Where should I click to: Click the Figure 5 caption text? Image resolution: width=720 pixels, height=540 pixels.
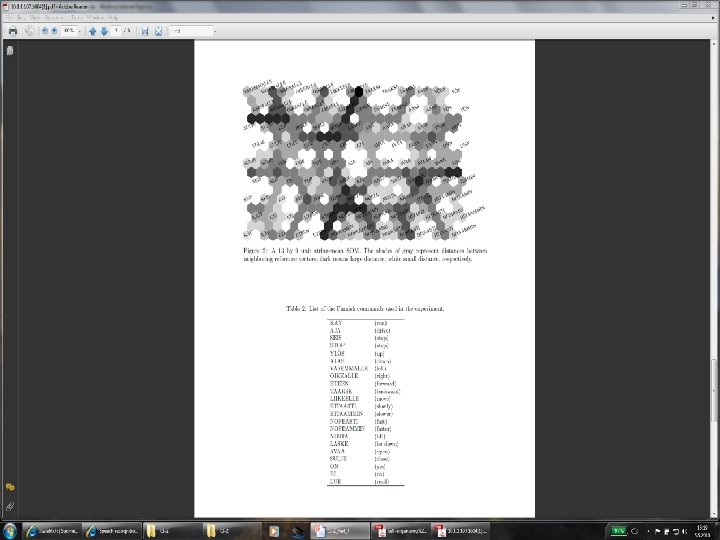pos(365,254)
